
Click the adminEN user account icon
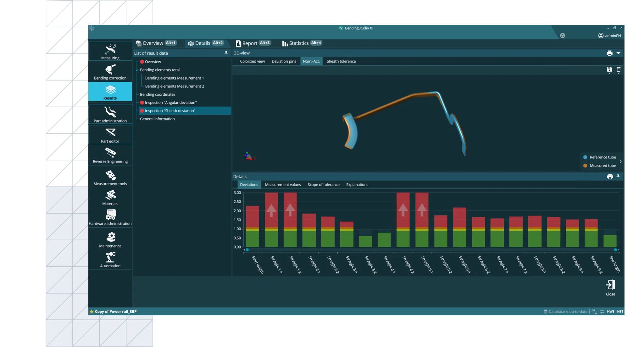pyautogui.click(x=601, y=36)
